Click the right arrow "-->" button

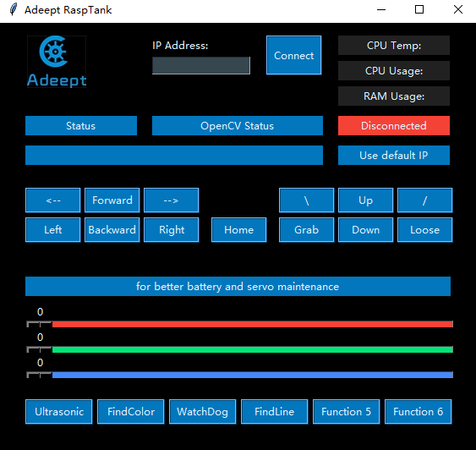click(x=172, y=200)
